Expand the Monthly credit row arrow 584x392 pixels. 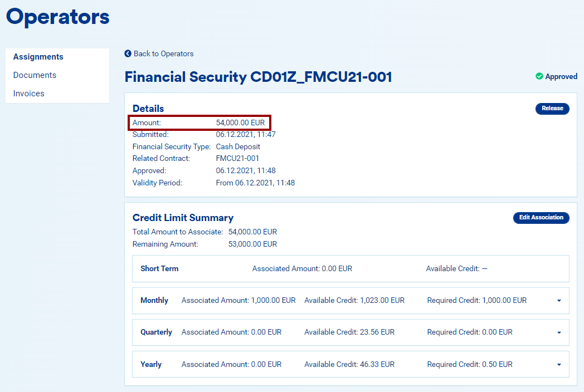559,301
